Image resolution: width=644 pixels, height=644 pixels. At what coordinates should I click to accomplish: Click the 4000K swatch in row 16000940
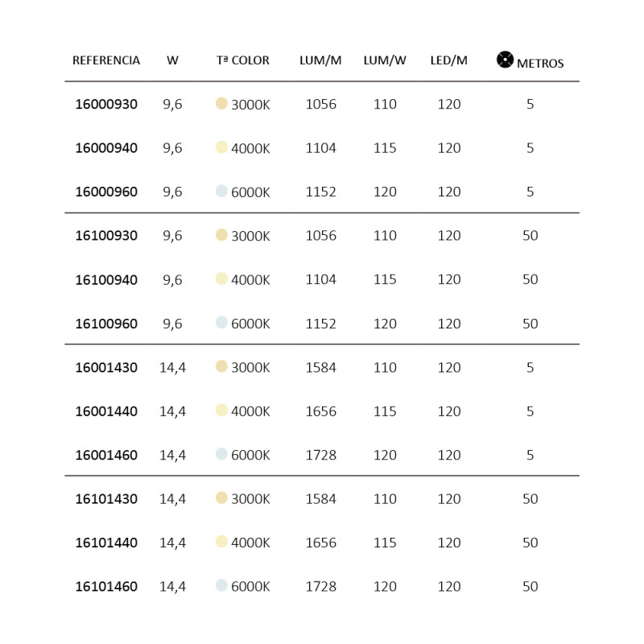[221, 147]
